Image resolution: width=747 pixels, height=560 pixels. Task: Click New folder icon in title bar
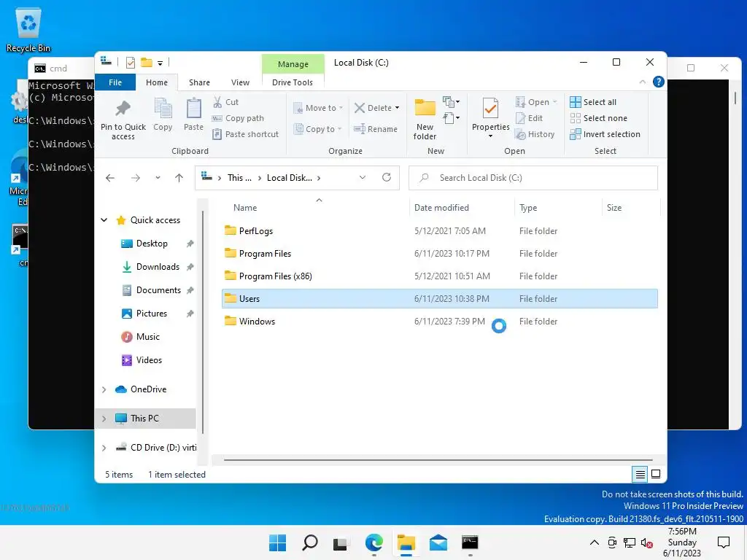pos(147,63)
